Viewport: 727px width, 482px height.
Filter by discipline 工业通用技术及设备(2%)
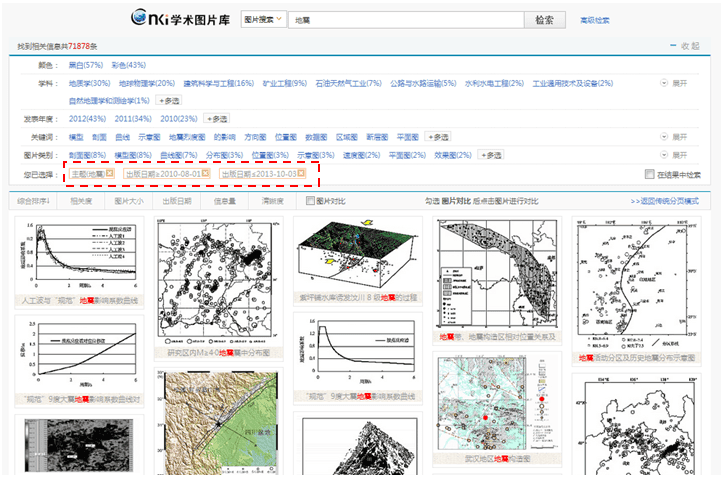point(573,83)
